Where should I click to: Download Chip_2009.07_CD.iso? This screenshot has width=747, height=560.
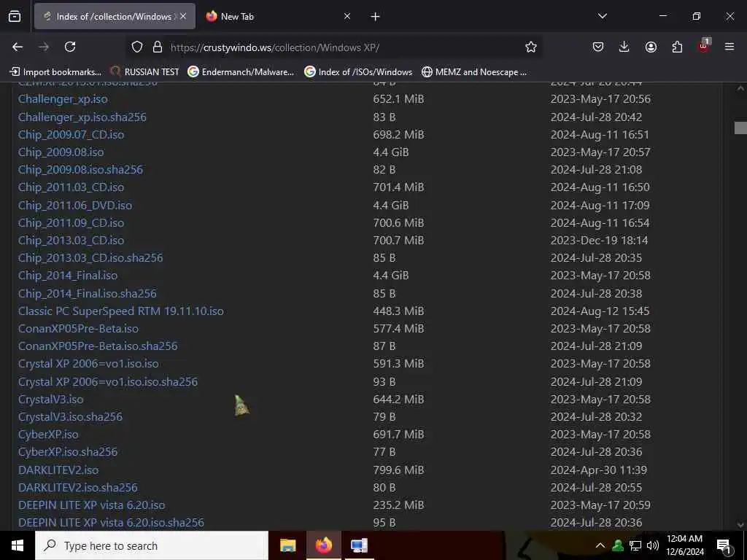tap(71, 135)
